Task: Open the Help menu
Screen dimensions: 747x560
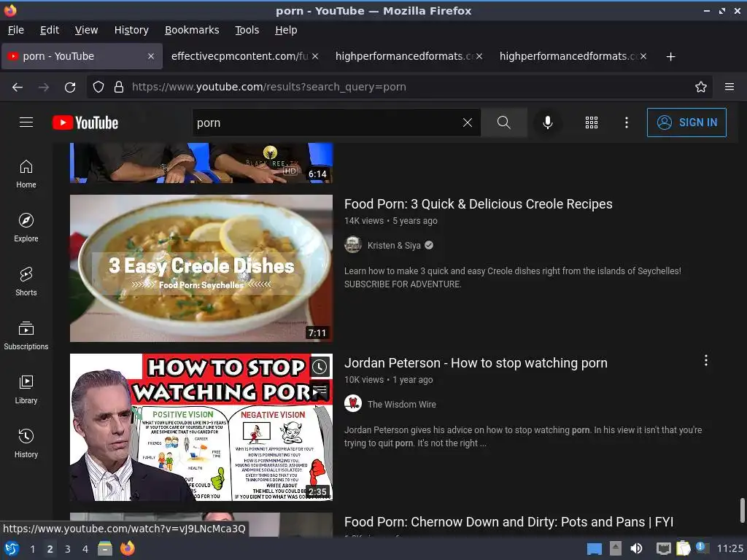Action: 286,30
